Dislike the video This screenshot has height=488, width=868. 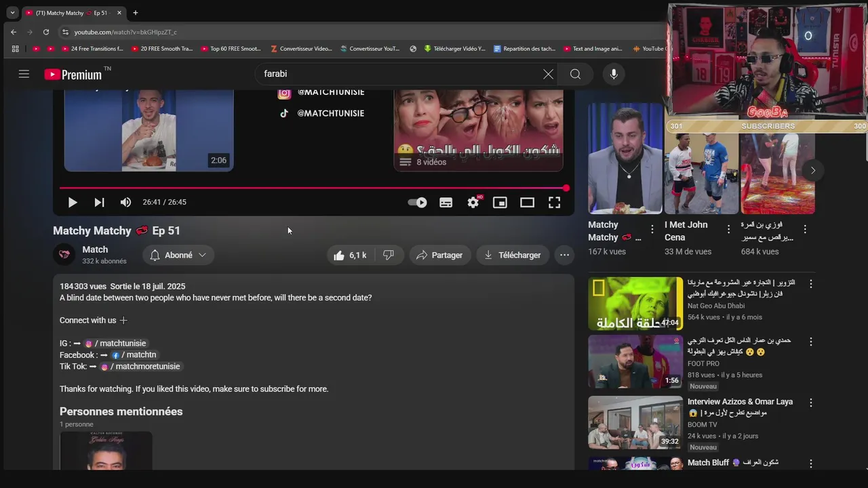point(389,255)
